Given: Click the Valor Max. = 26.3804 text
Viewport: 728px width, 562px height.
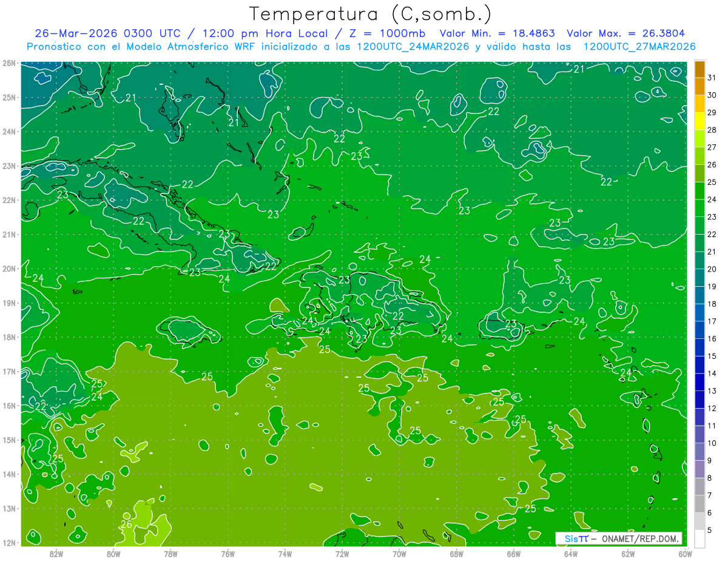Looking at the screenshot, I should tap(626, 33).
